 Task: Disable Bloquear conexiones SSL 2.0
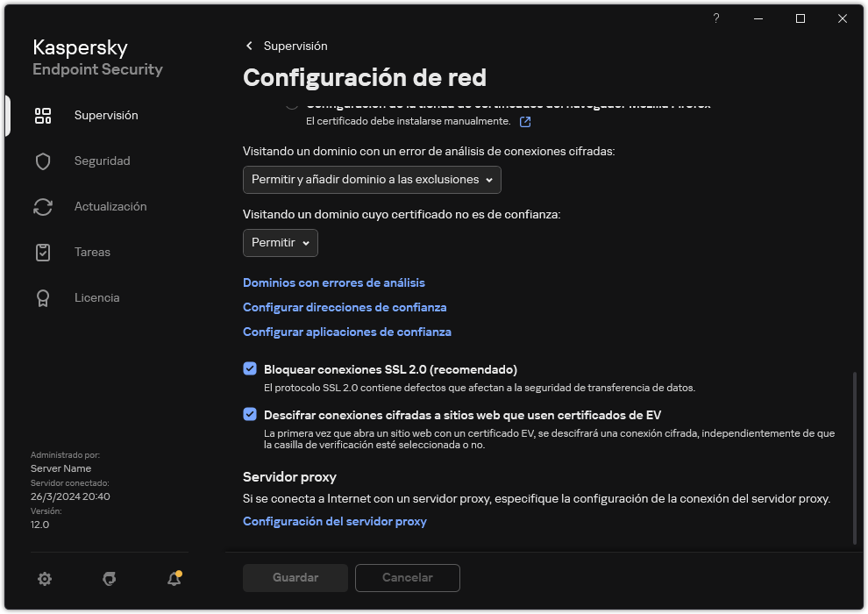pos(250,368)
